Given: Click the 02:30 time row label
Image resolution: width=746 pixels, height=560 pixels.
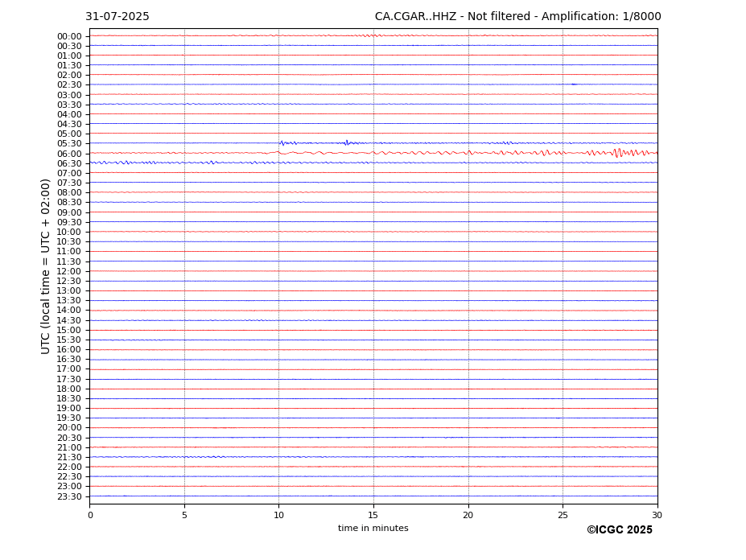Looking at the screenshot, I should [x=69, y=84].
